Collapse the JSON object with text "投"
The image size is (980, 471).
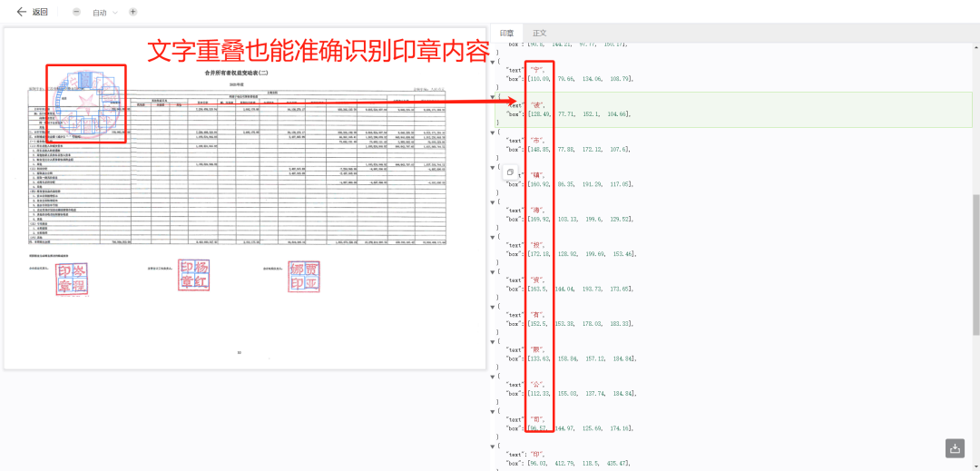point(494,237)
